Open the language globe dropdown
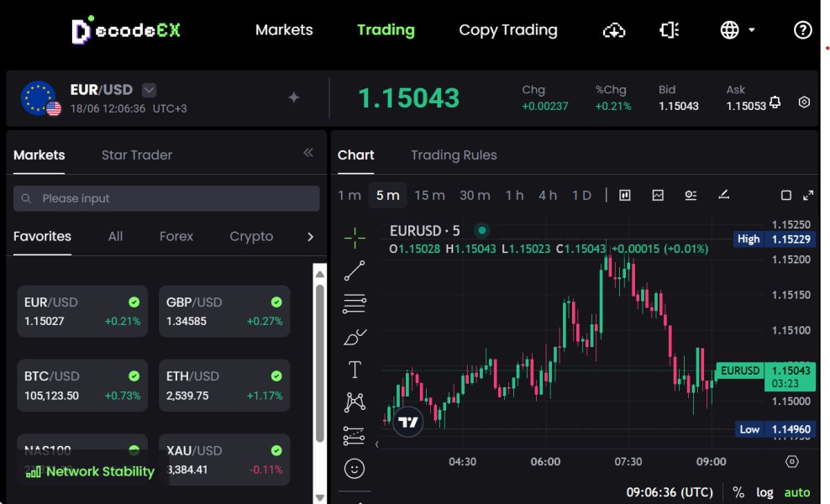 [x=738, y=30]
